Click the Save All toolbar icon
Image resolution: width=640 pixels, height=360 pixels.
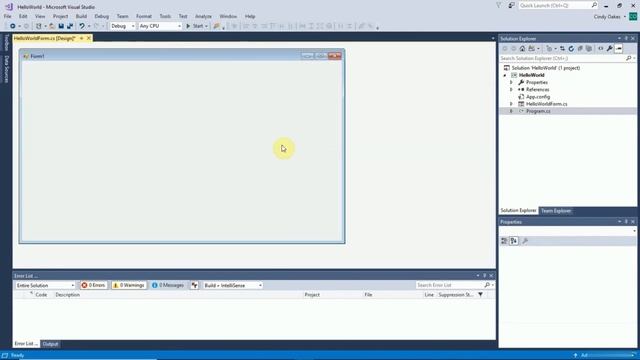(70, 26)
